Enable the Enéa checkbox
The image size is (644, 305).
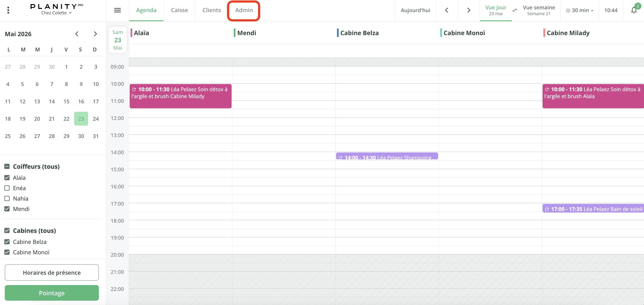click(7, 188)
